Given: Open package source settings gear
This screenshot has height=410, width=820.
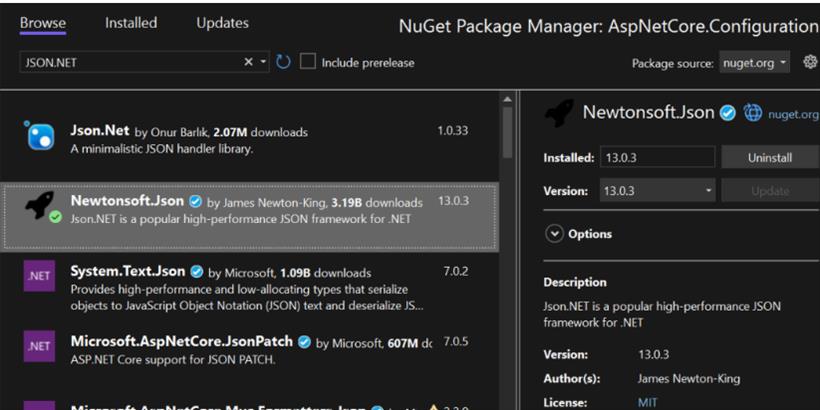Looking at the screenshot, I should [810, 62].
